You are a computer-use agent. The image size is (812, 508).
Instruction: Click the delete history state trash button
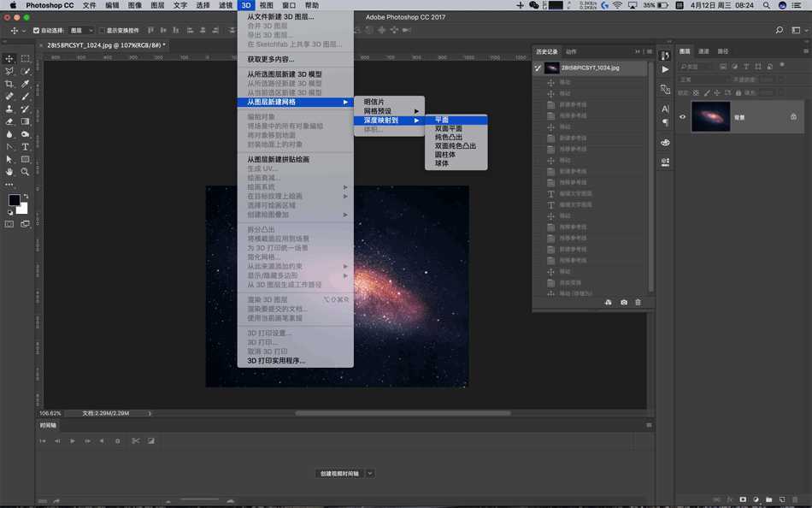tap(638, 302)
